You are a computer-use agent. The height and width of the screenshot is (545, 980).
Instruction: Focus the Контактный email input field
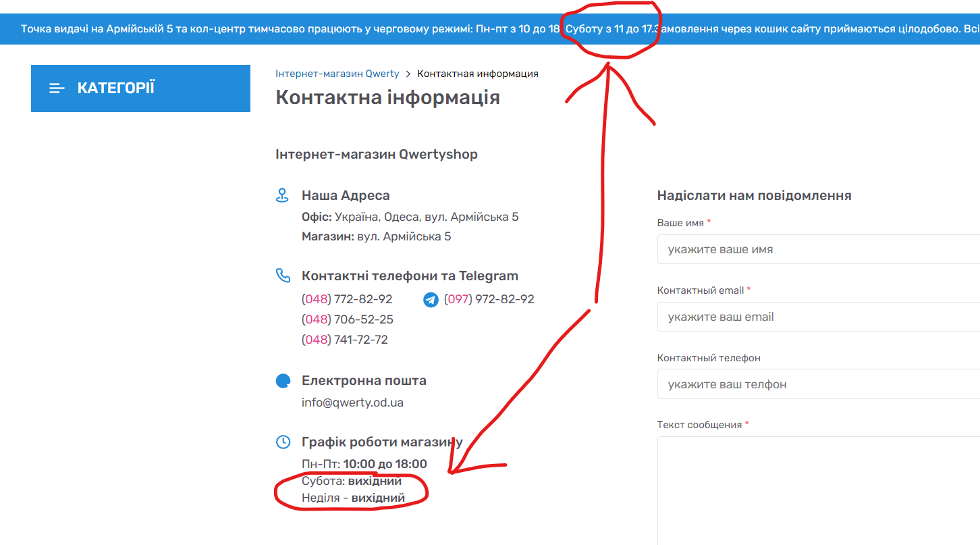(x=817, y=317)
